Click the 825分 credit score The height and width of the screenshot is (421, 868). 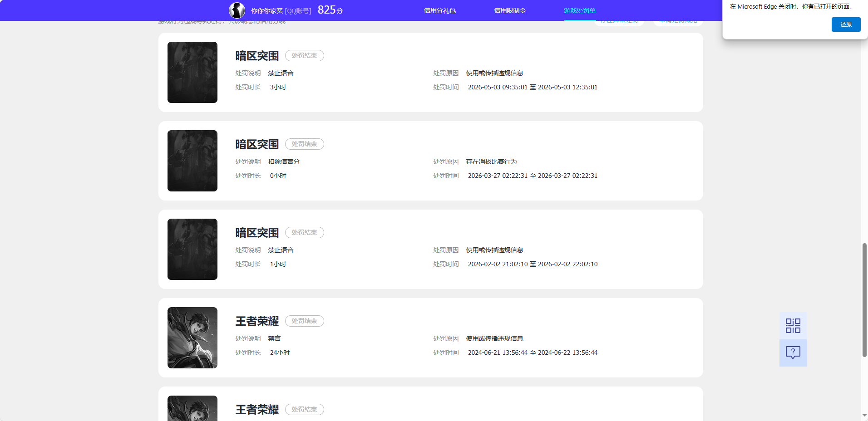(330, 10)
